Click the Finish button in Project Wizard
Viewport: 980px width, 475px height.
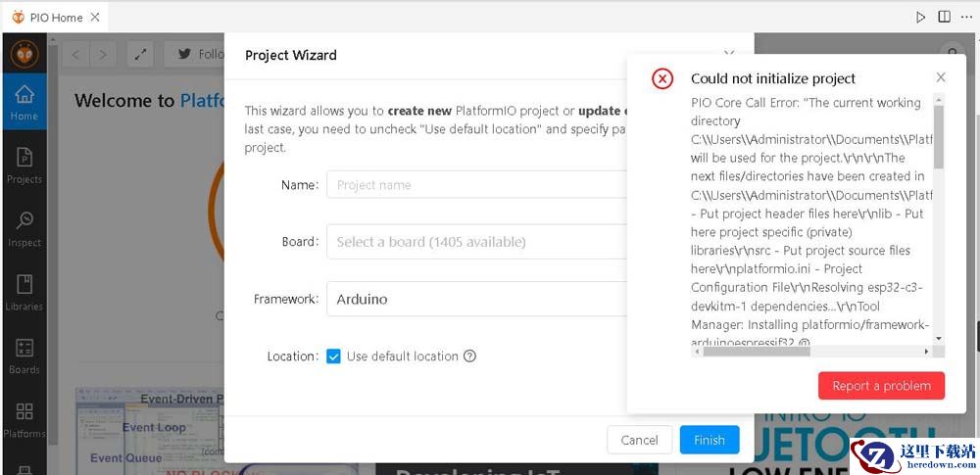(710, 440)
